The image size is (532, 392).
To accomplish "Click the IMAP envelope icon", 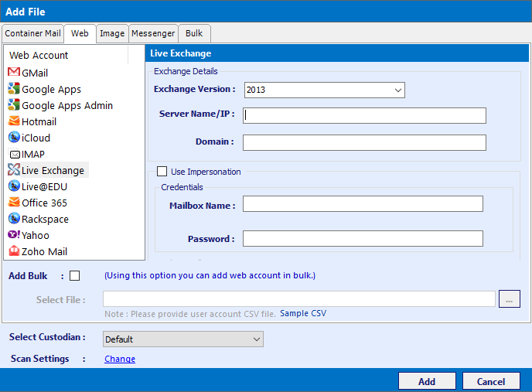I will 15,155.
